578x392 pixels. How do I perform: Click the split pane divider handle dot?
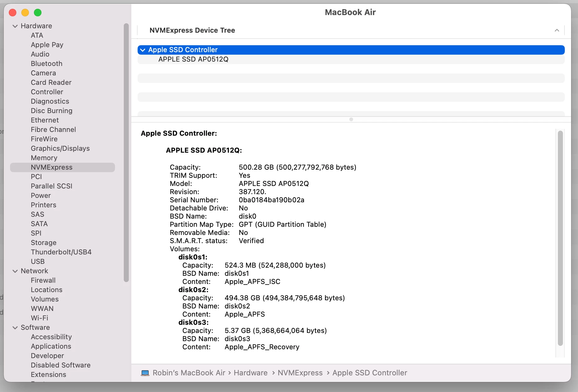point(351,119)
